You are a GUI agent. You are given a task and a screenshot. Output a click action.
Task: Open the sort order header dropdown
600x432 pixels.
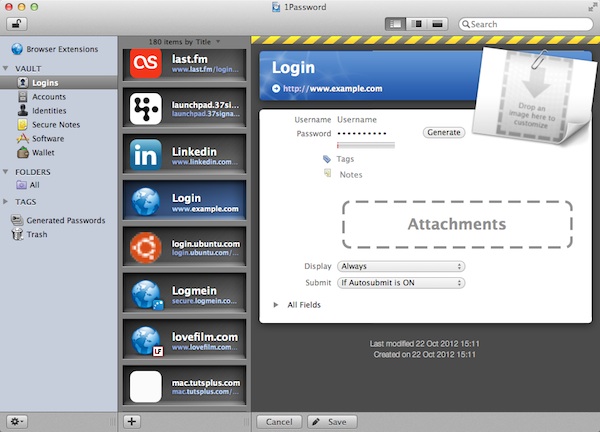coord(184,42)
